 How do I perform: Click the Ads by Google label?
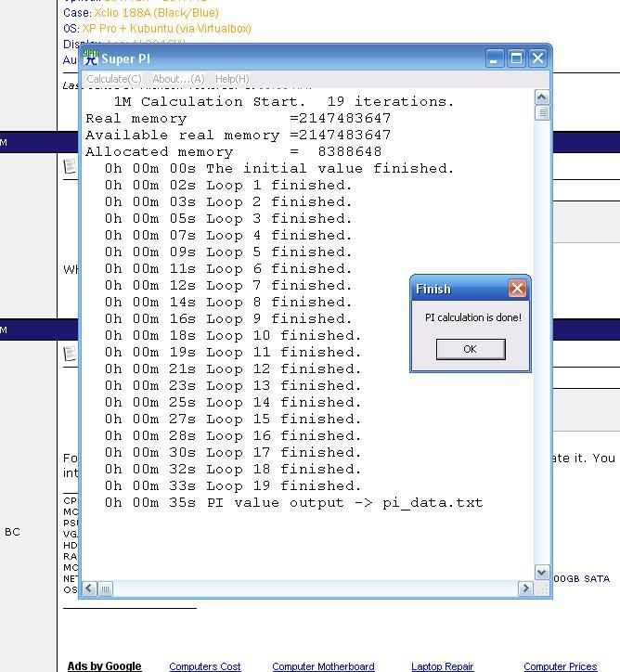[x=104, y=666]
